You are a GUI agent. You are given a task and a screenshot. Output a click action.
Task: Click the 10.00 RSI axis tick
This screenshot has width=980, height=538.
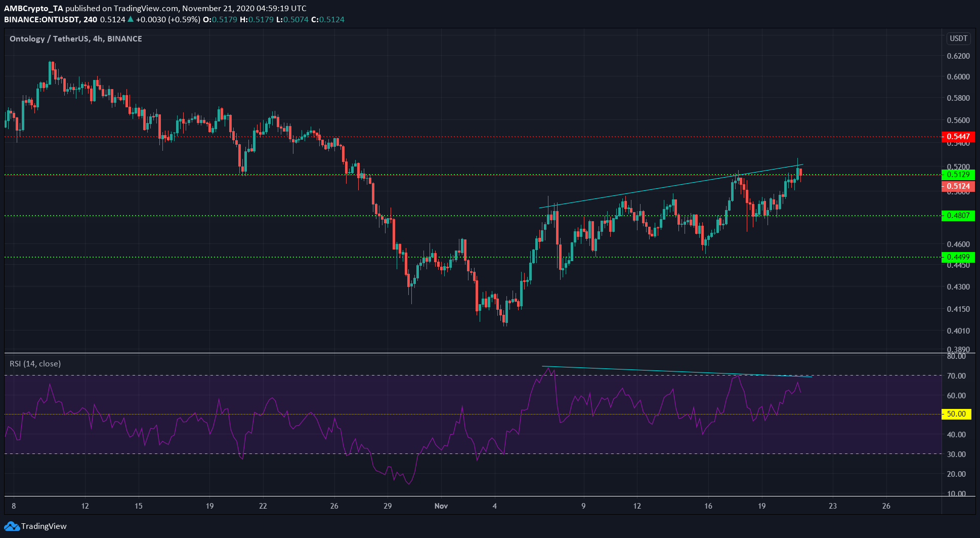tap(956, 494)
